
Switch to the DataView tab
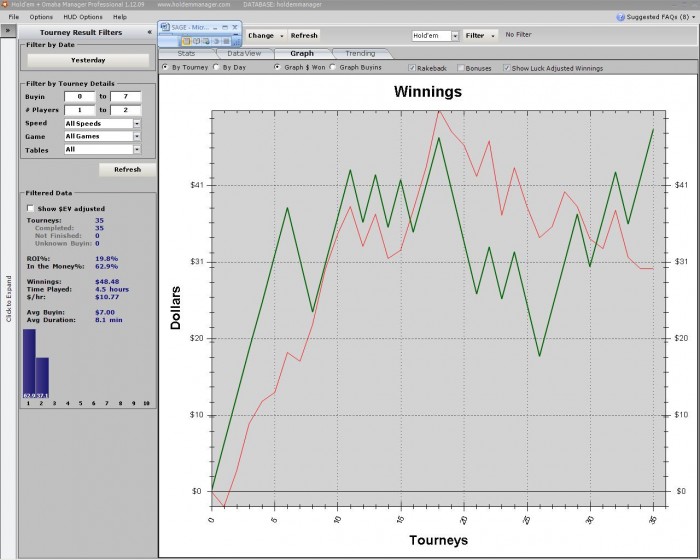coord(244,53)
